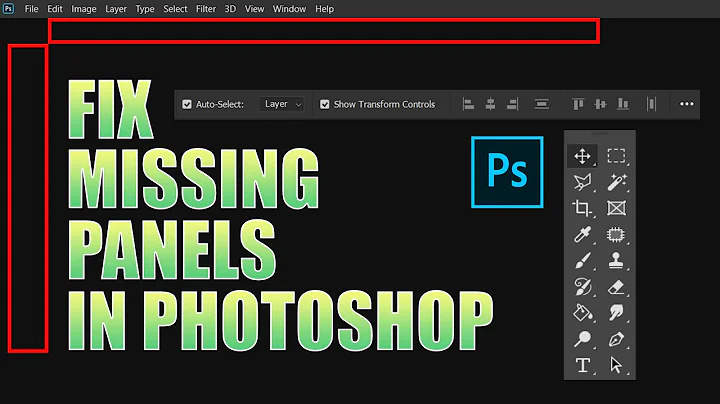Click Align left edges icon
This screenshot has height=404, width=720.
pyautogui.click(x=468, y=104)
